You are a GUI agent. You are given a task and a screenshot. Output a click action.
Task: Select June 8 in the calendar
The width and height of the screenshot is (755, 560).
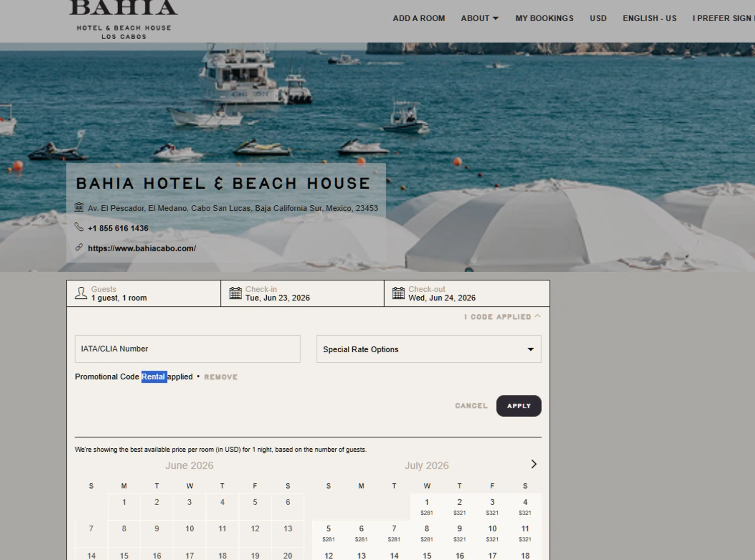coord(124,533)
